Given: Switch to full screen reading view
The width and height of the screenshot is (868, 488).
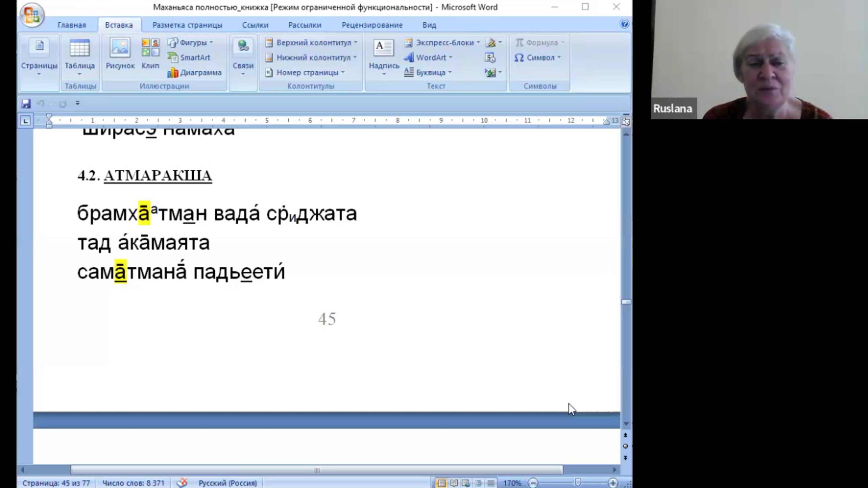Looking at the screenshot, I should click(454, 483).
